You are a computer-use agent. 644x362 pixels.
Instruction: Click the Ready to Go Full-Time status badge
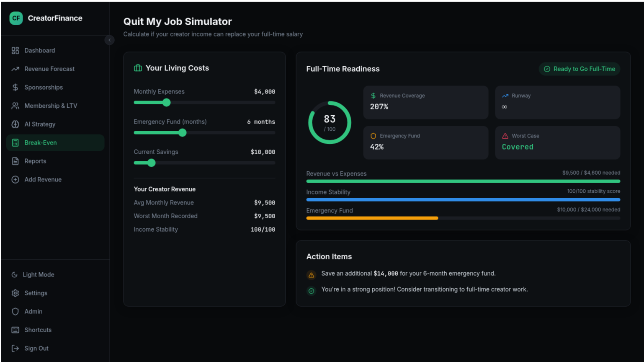tap(579, 69)
